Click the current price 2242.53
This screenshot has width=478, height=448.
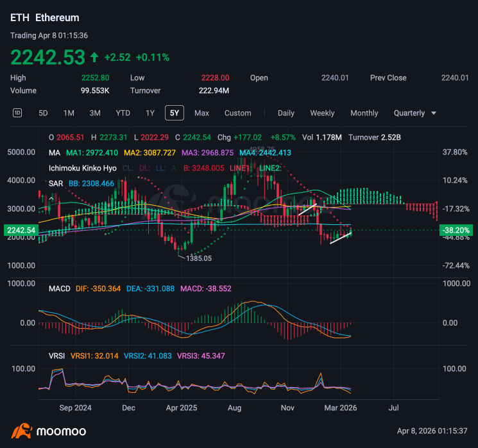point(47,57)
